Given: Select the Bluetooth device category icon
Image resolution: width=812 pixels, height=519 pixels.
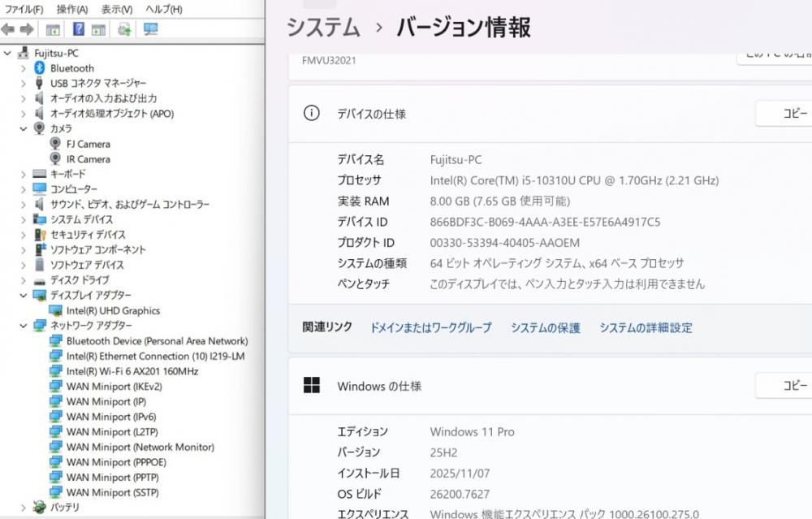Looking at the screenshot, I should click(39, 68).
